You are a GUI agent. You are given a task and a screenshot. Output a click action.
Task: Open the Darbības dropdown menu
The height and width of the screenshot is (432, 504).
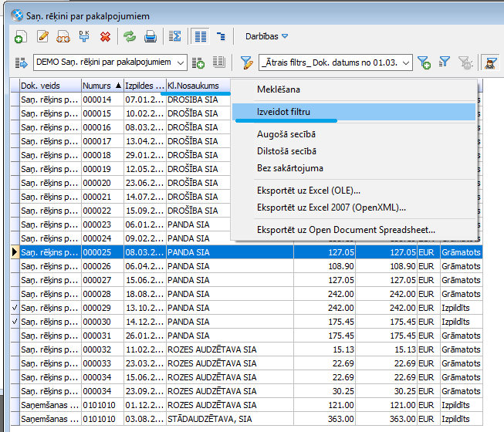[x=266, y=36]
